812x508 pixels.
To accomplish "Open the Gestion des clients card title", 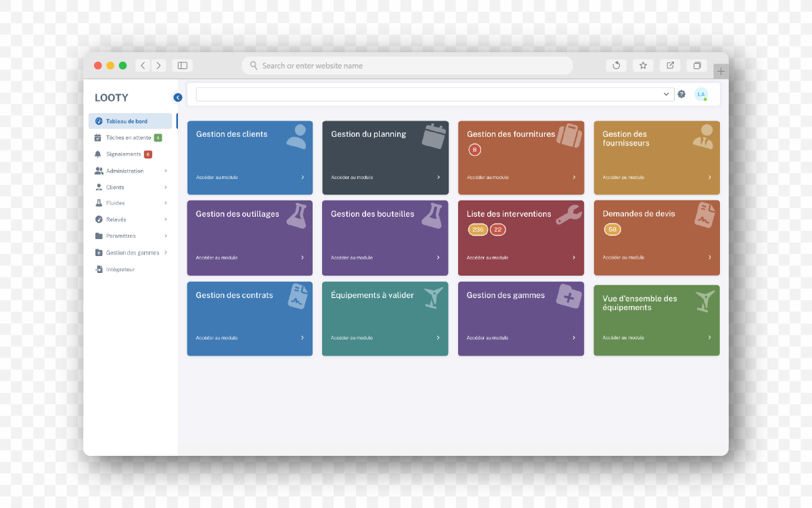I will pyautogui.click(x=231, y=134).
